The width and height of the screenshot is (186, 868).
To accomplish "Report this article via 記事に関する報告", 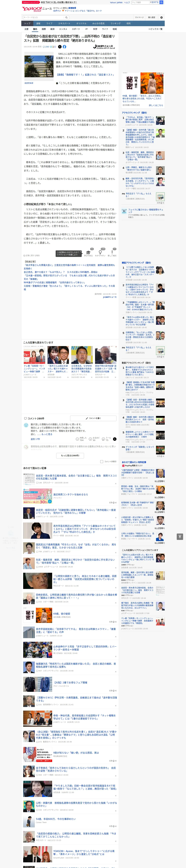I will coord(31,255).
